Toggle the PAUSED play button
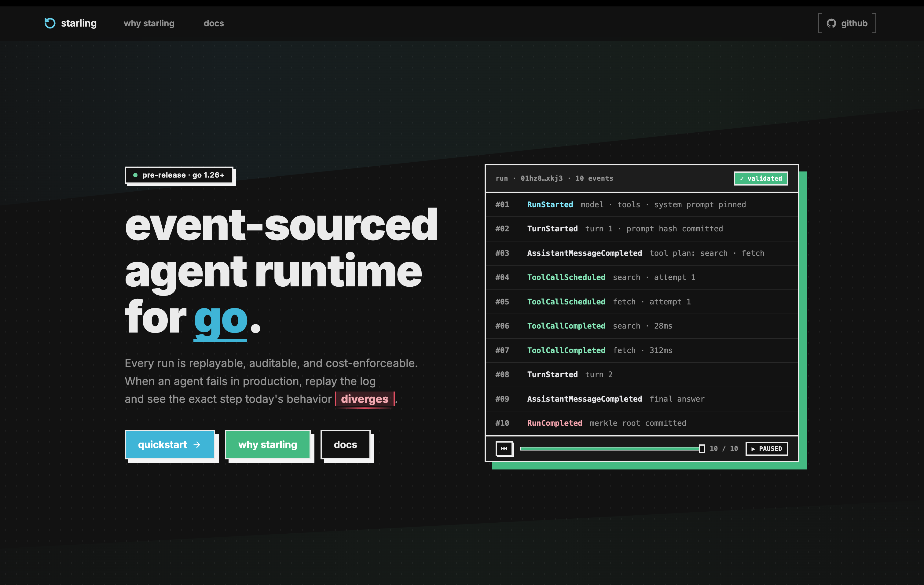 coord(767,448)
